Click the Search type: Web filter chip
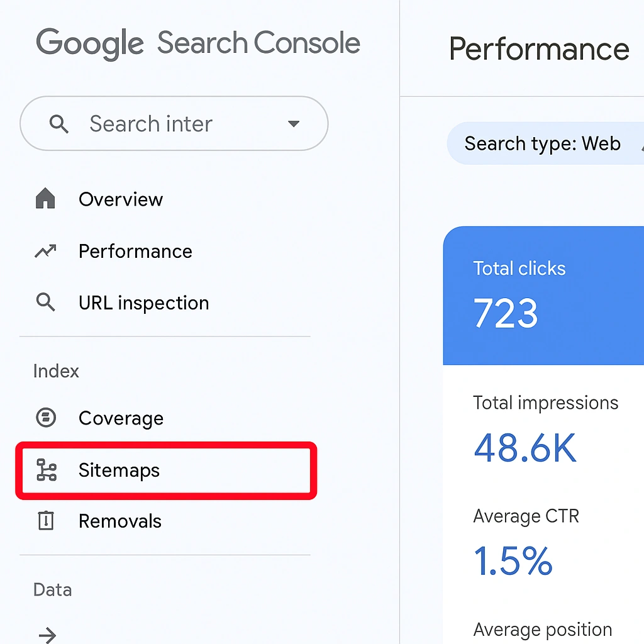This screenshot has width=644, height=644. 542,143
